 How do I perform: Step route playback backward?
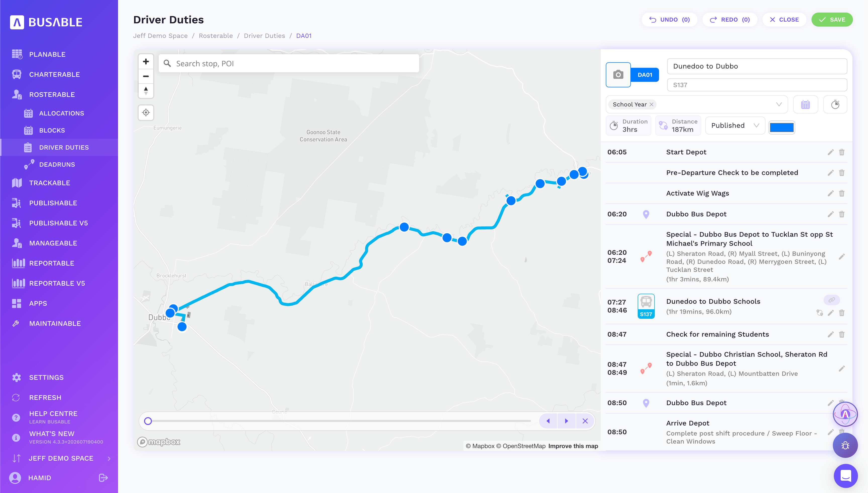point(548,421)
